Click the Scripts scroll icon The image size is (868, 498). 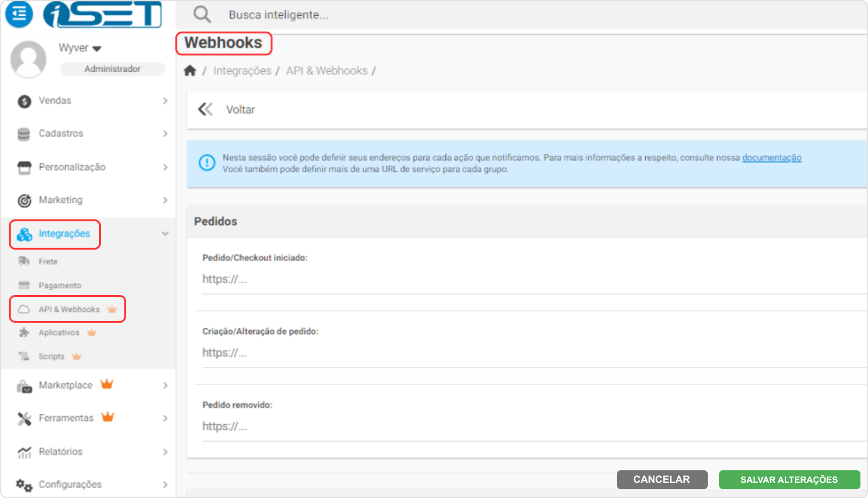24,356
